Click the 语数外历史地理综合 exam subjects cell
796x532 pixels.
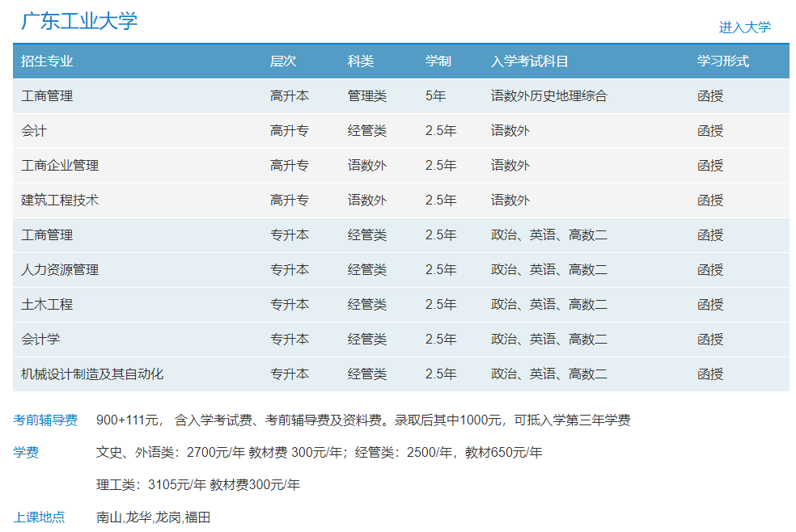point(548,96)
